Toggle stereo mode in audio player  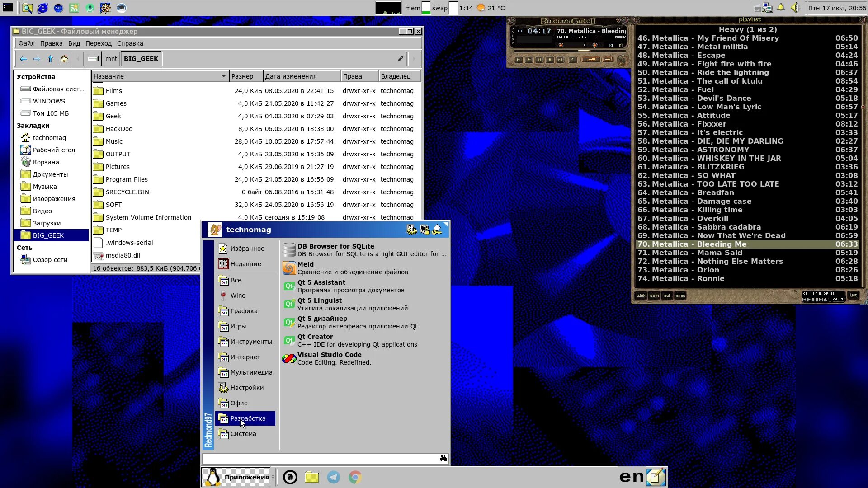point(619,37)
